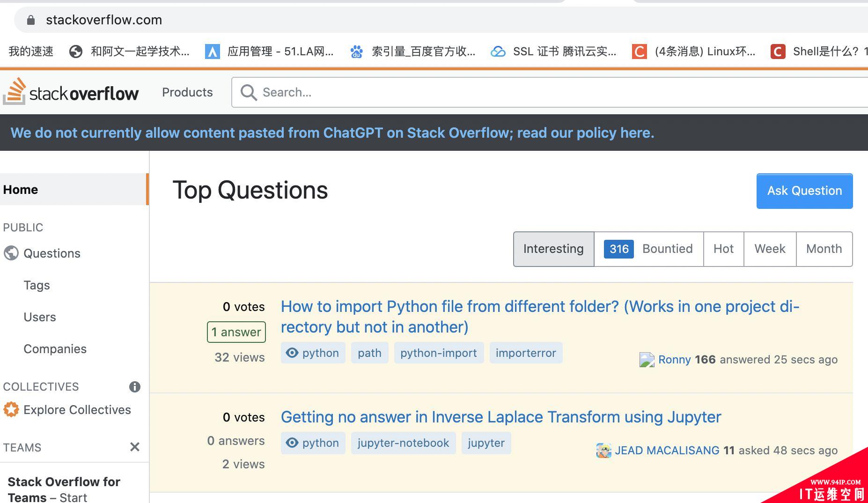This screenshot has width=868, height=503.
Task: Click the globe favicon bookmark 和阿文一起学技术
Action: point(76,52)
